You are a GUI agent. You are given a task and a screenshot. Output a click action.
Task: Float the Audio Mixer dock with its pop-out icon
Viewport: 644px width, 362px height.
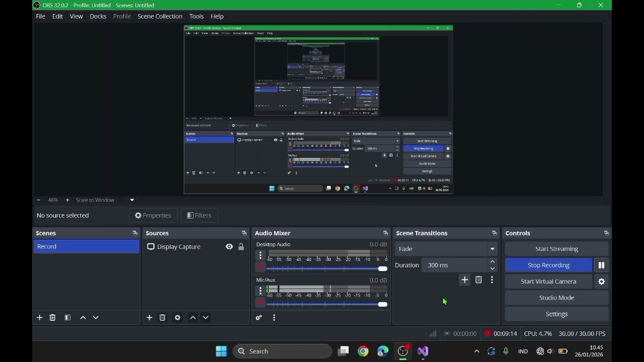click(x=385, y=233)
